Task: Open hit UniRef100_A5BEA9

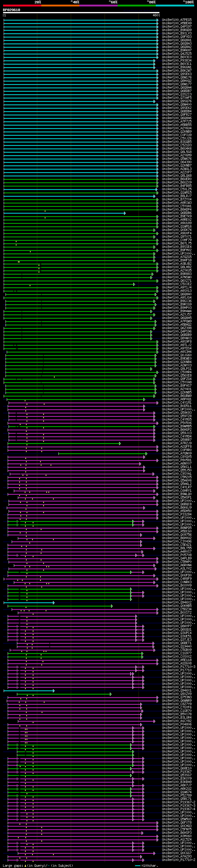Action: click(177, 24)
